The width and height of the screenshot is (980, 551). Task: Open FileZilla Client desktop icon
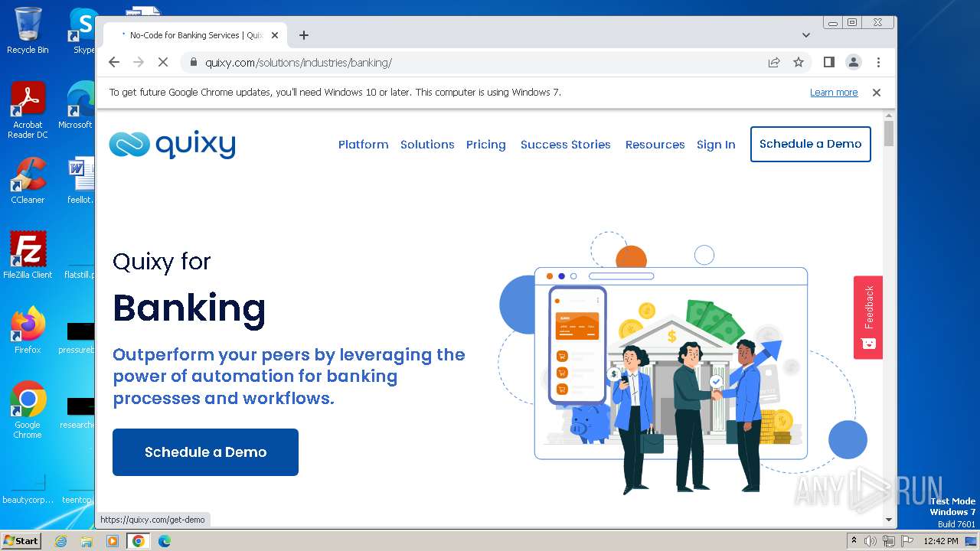pyautogui.click(x=28, y=255)
